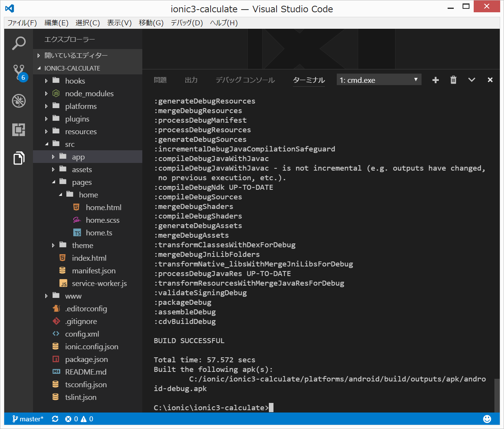Image resolution: width=504 pixels, height=429 pixels.
Task: Open the Extensions view icon
Action: click(18, 130)
